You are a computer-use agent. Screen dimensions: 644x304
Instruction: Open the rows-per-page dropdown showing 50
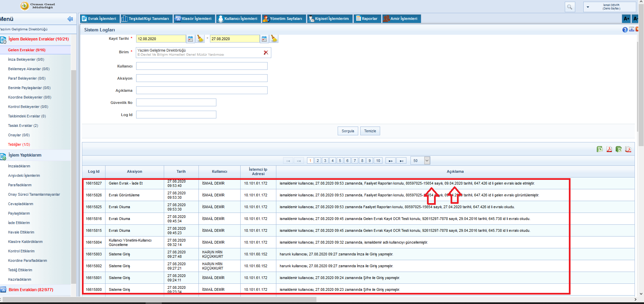(427, 161)
